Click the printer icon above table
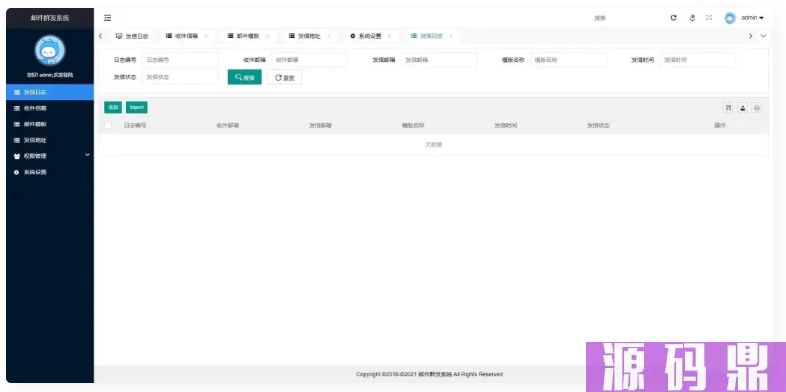The image size is (786, 392). coord(757,108)
